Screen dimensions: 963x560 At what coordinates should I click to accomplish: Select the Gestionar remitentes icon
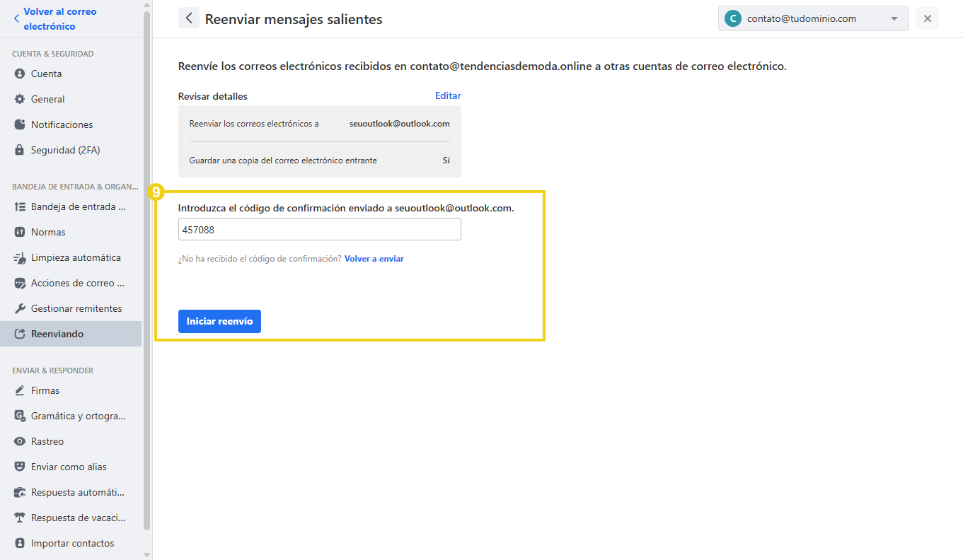[x=21, y=308]
